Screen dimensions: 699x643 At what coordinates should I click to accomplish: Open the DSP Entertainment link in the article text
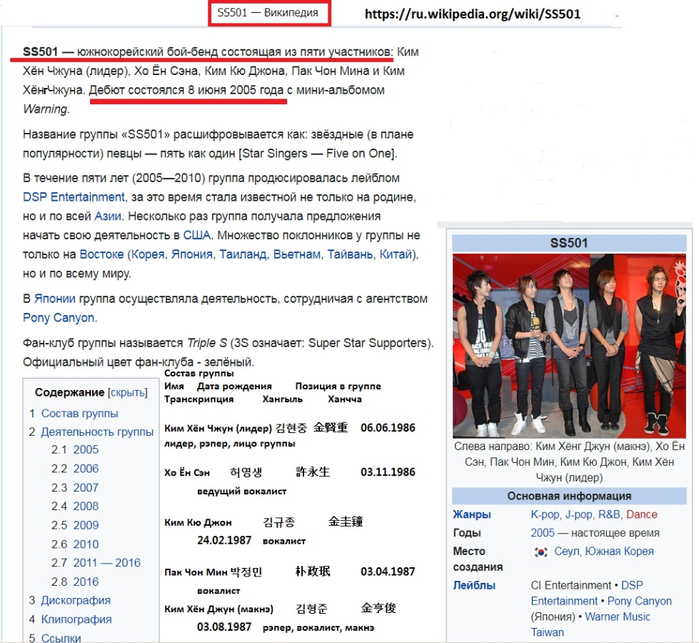pyautogui.click(x=74, y=197)
